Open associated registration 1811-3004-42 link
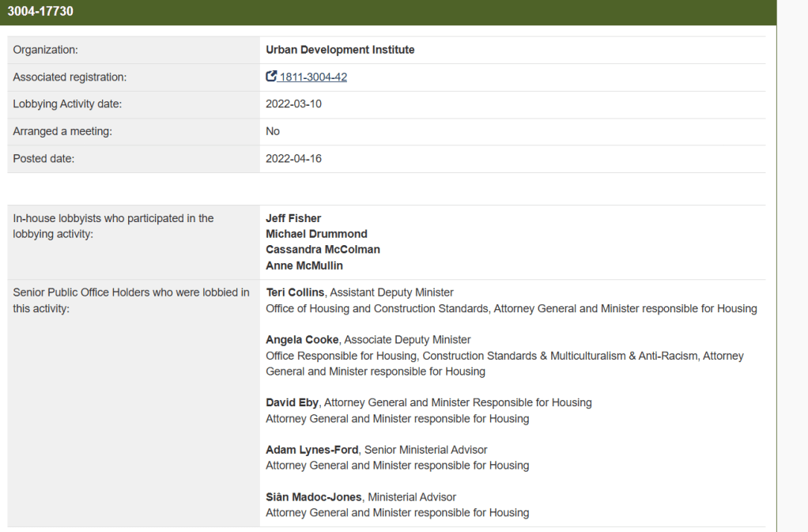The height and width of the screenshot is (532, 808). [x=313, y=77]
